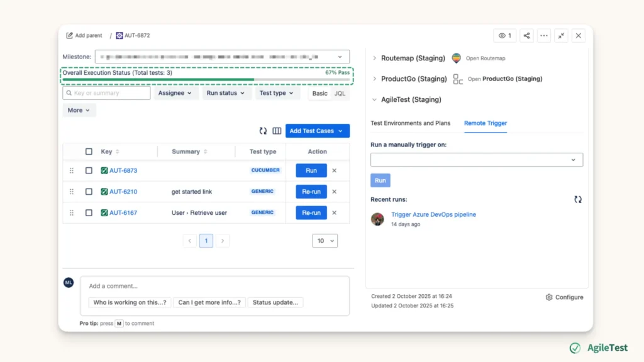Open the Test type filter dropdown

pos(277,93)
